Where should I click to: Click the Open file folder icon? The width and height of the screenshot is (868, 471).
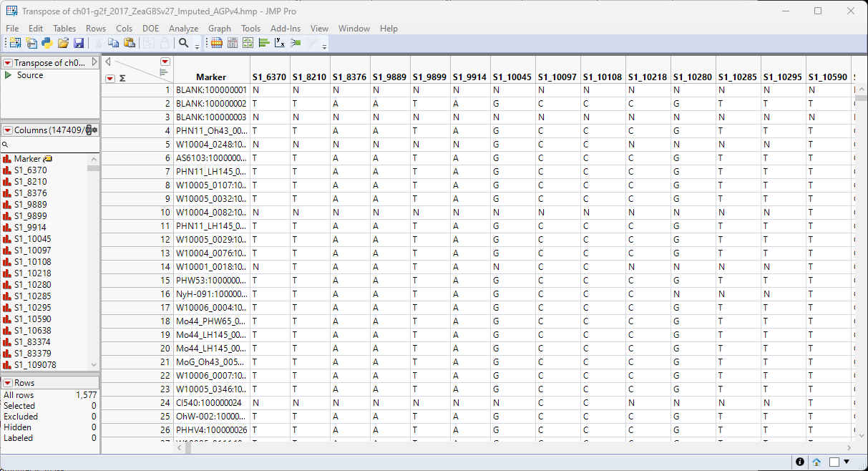63,44
